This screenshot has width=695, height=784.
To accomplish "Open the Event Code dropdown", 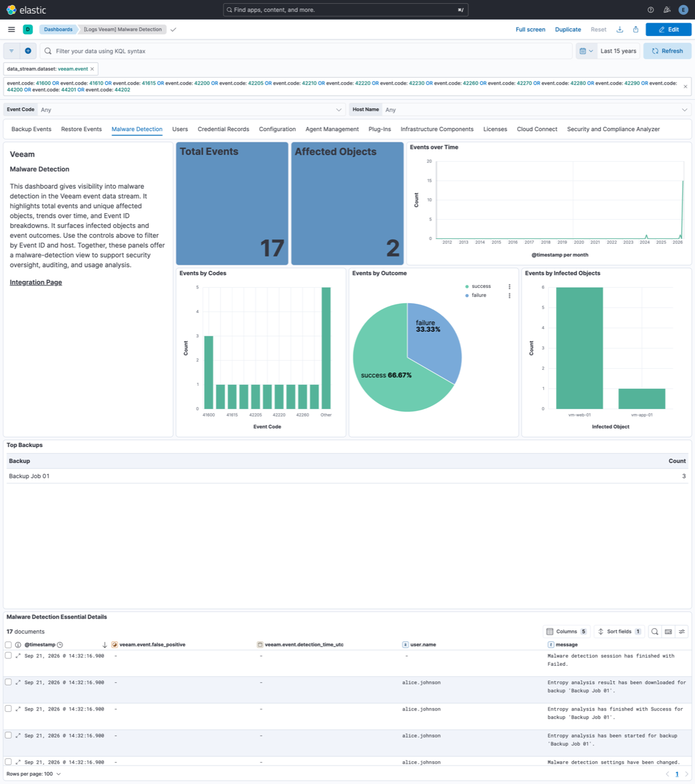I will [192, 110].
